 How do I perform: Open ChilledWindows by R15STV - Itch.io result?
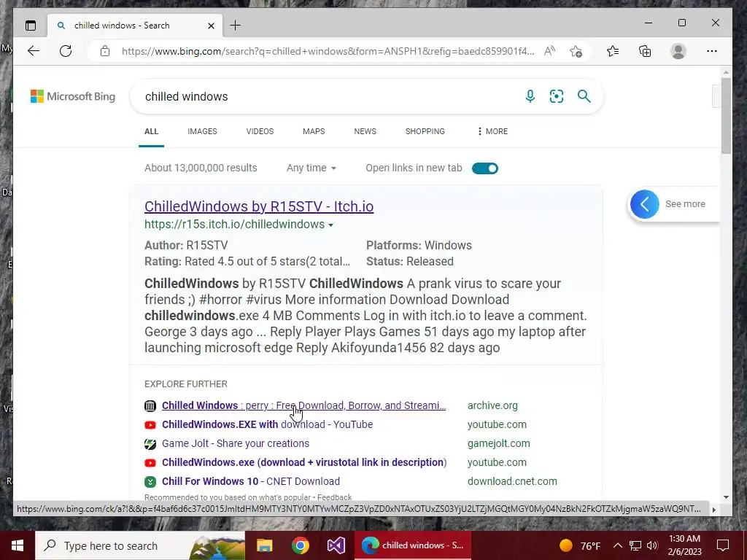pyautogui.click(x=259, y=206)
